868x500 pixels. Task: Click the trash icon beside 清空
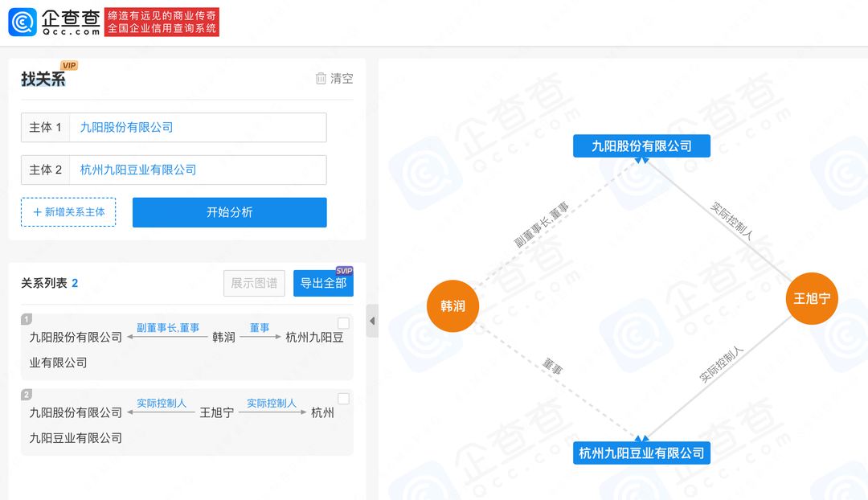click(x=321, y=78)
